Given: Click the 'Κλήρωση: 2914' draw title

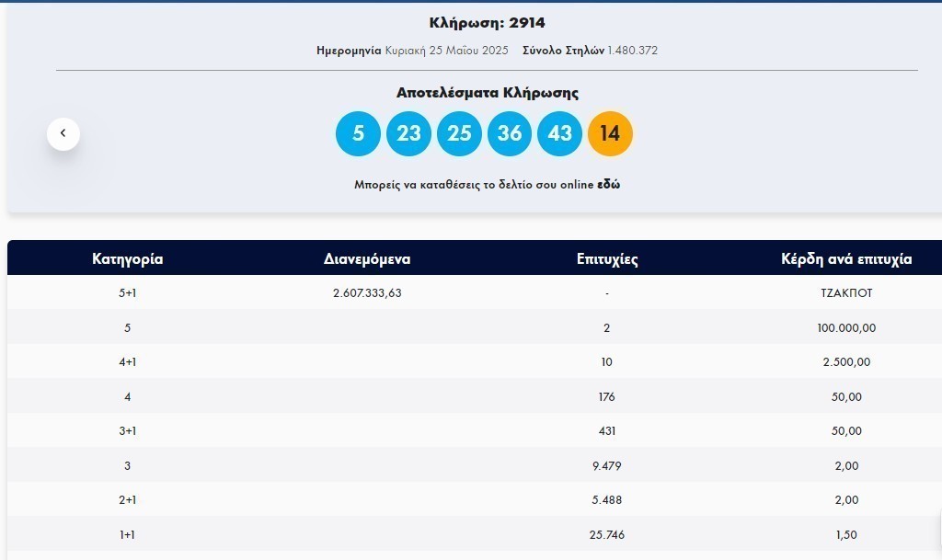Looking at the screenshot, I should 487,23.
